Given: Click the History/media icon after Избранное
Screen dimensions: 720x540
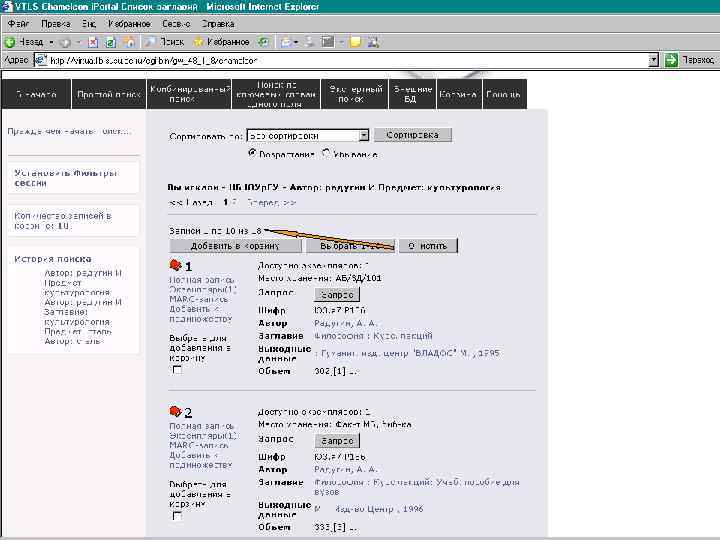Looking at the screenshot, I should pyautogui.click(x=263, y=42).
